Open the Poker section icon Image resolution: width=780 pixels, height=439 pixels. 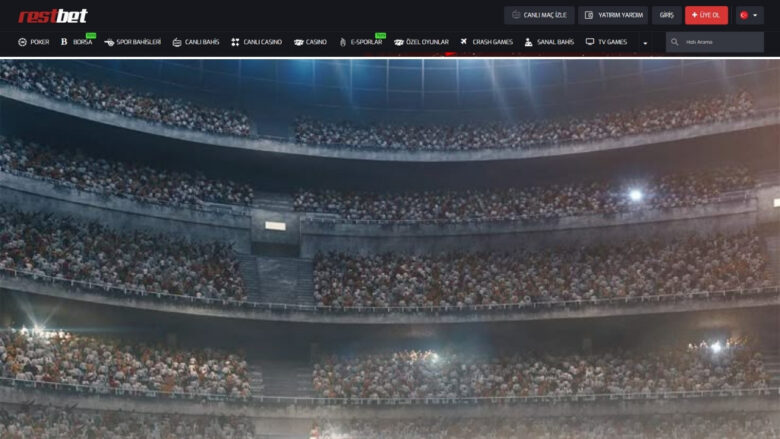click(22, 42)
